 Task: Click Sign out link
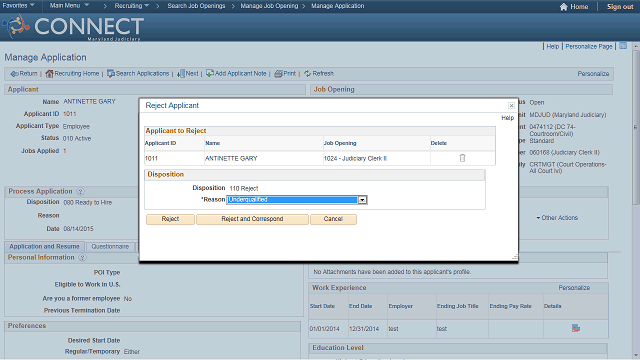[x=620, y=7]
